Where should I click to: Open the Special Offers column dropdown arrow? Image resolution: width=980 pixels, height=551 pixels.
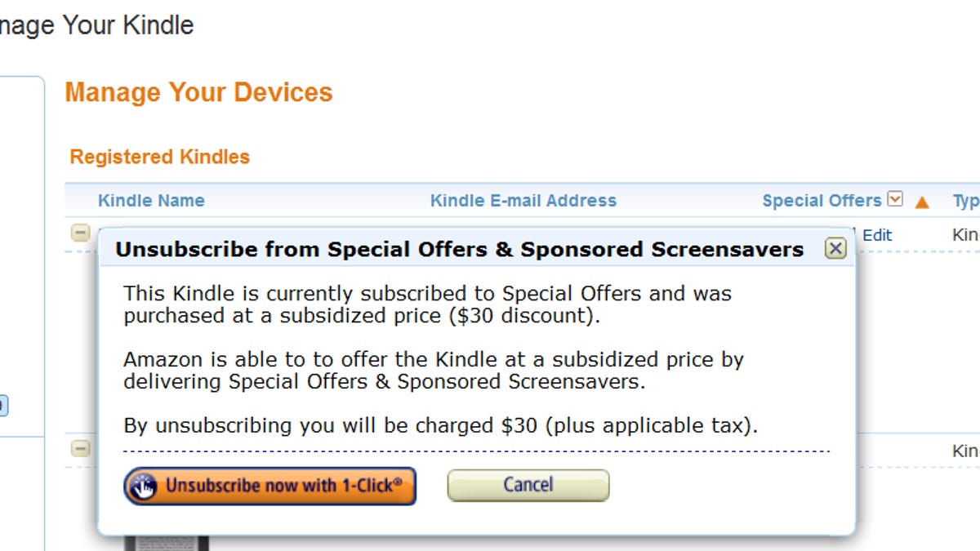896,199
